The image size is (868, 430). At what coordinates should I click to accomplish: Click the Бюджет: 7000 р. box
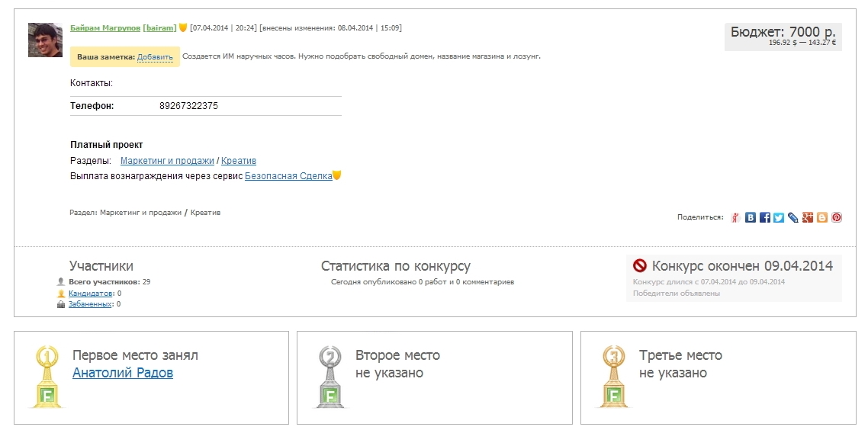click(783, 37)
